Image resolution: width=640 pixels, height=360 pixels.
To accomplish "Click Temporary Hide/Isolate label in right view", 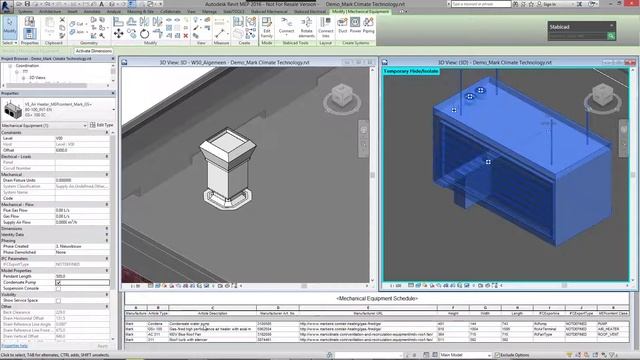I will [411, 71].
